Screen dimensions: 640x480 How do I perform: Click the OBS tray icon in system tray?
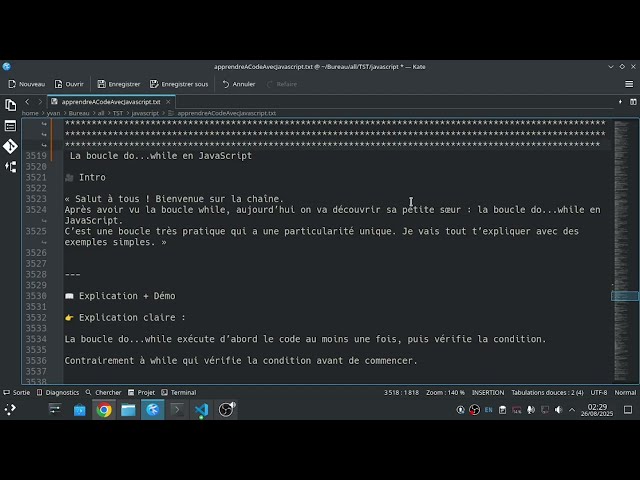(x=474, y=410)
